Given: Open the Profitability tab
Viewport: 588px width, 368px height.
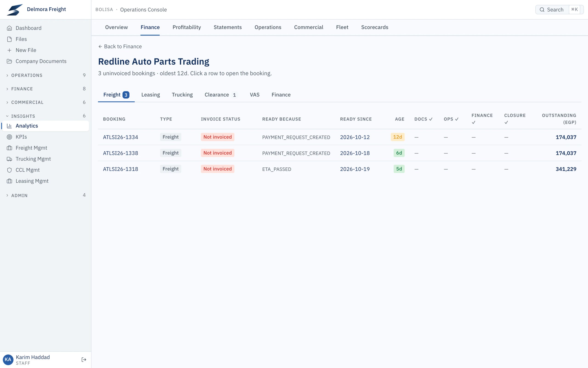Looking at the screenshot, I should [187, 27].
